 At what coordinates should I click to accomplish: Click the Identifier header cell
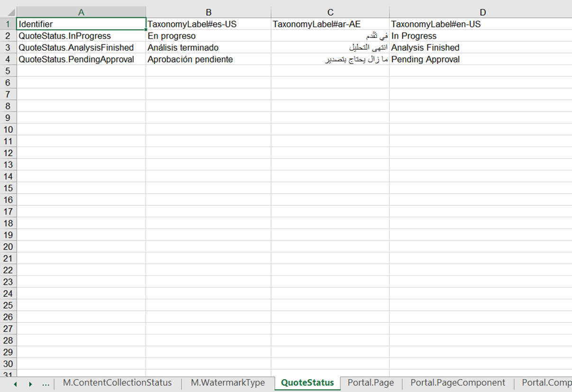point(81,24)
